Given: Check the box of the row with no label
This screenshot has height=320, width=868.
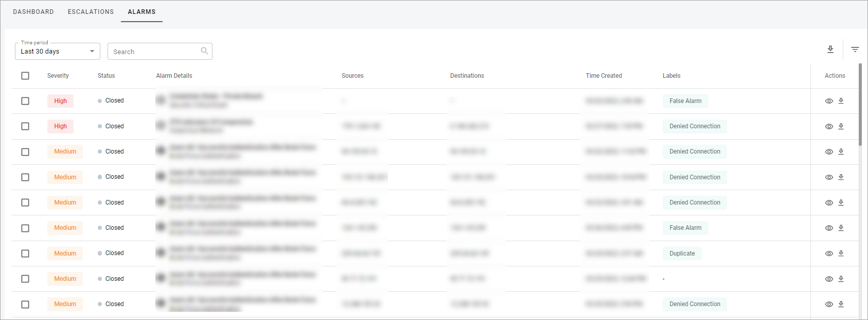Looking at the screenshot, I should click(25, 279).
